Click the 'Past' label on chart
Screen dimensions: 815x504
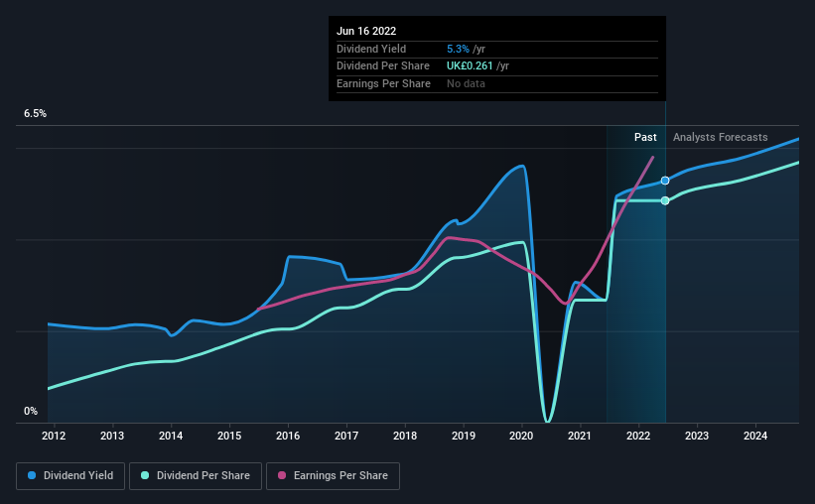(x=645, y=137)
